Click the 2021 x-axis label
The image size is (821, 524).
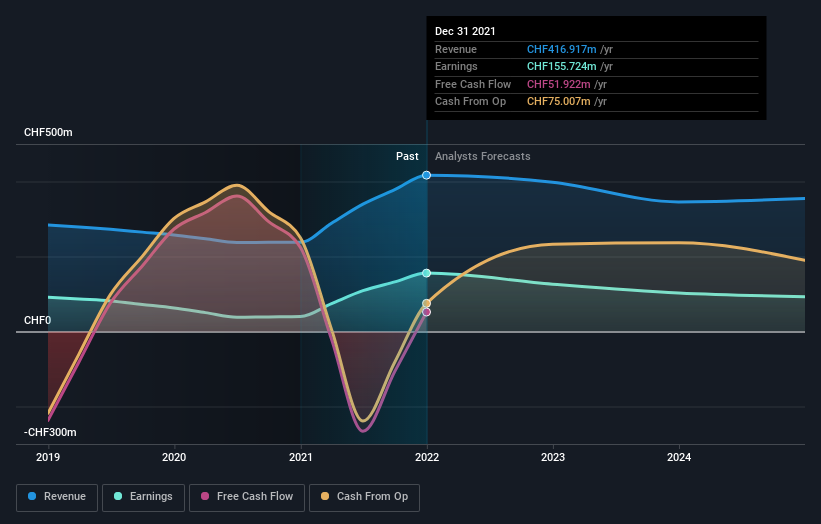[x=301, y=458]
